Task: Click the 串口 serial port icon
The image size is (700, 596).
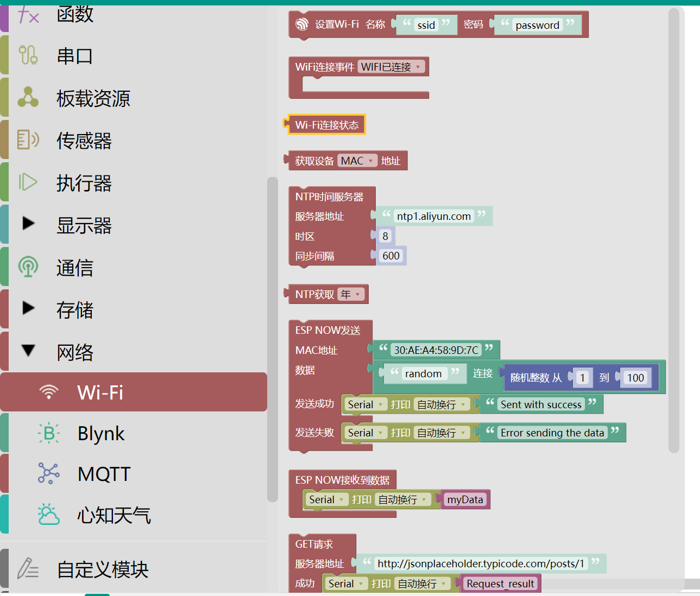Action: pos(28,55)
